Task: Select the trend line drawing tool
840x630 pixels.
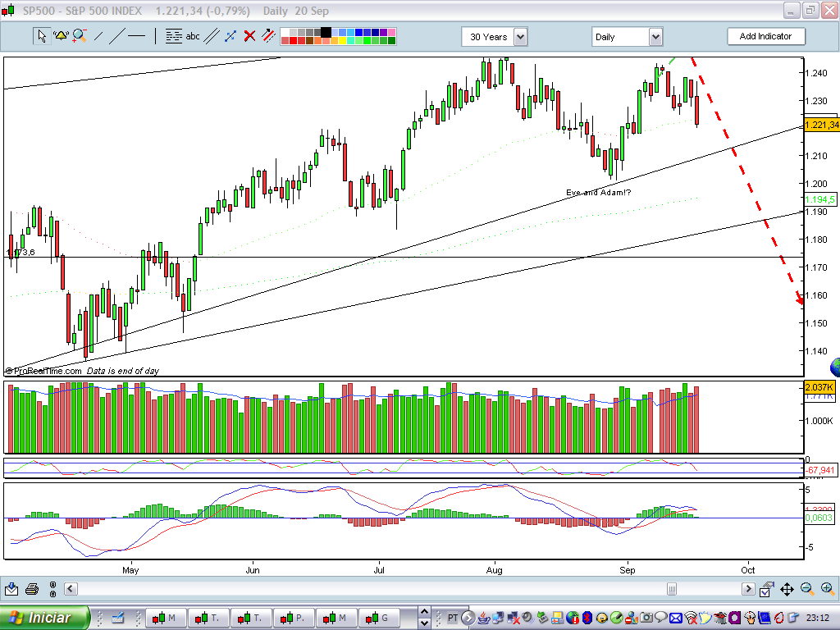Action: point(117,36)
